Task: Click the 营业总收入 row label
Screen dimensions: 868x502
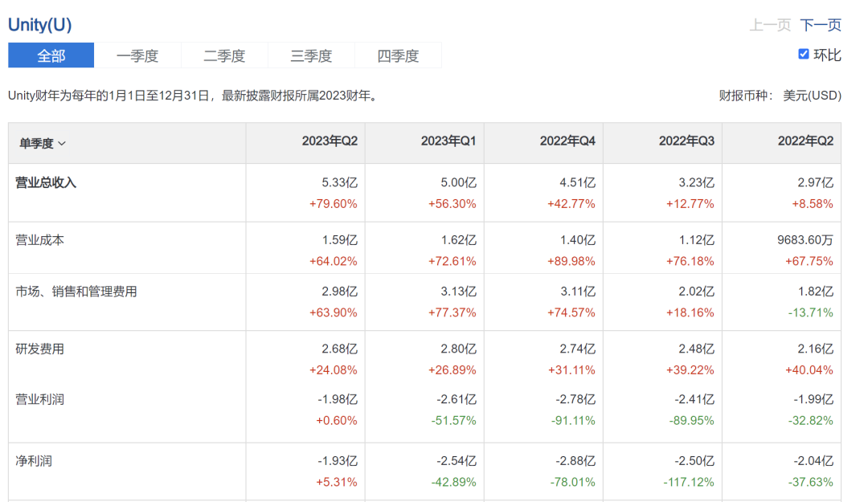Action: coord(46,182)
